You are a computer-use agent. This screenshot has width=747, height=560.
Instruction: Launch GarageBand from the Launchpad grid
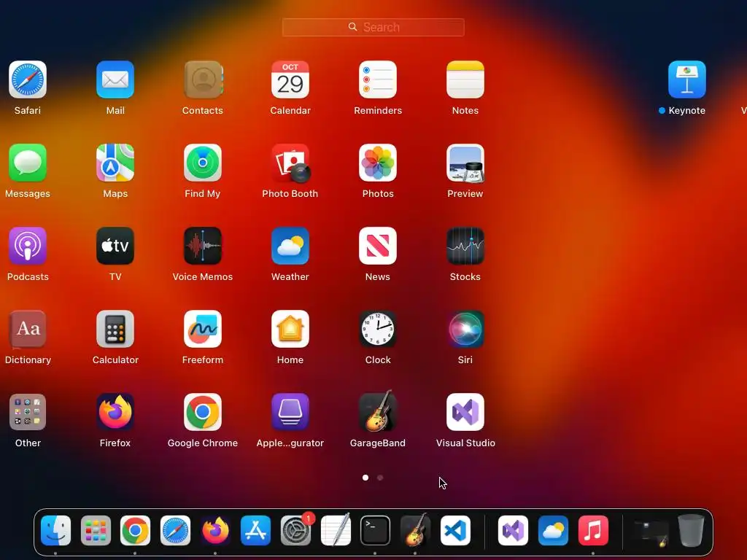[378, 411]
